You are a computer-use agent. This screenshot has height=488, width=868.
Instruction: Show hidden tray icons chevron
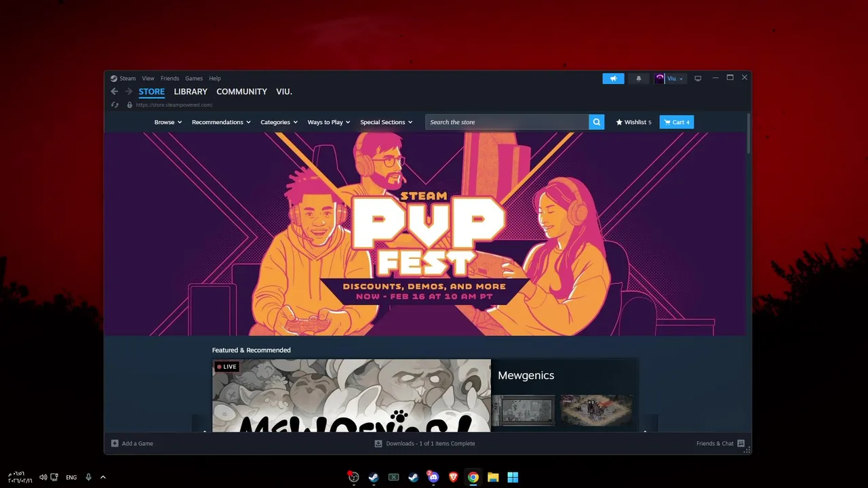tap(103, 477)
